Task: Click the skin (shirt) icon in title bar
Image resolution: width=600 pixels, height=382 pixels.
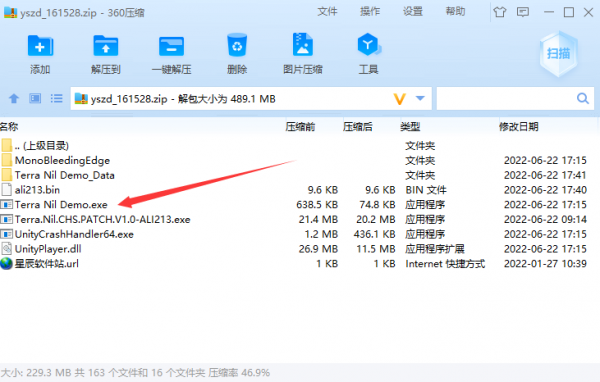Action: (500, 12)
